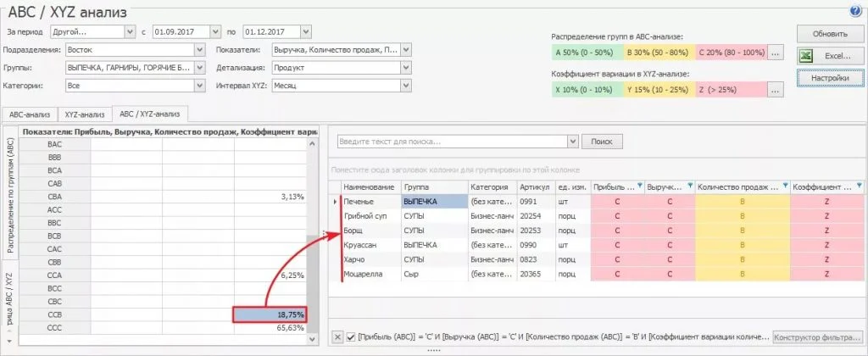This screenshot has height=356, width=868.
Task: Expand the Детализация dropdown
Action: coord(406,68)
